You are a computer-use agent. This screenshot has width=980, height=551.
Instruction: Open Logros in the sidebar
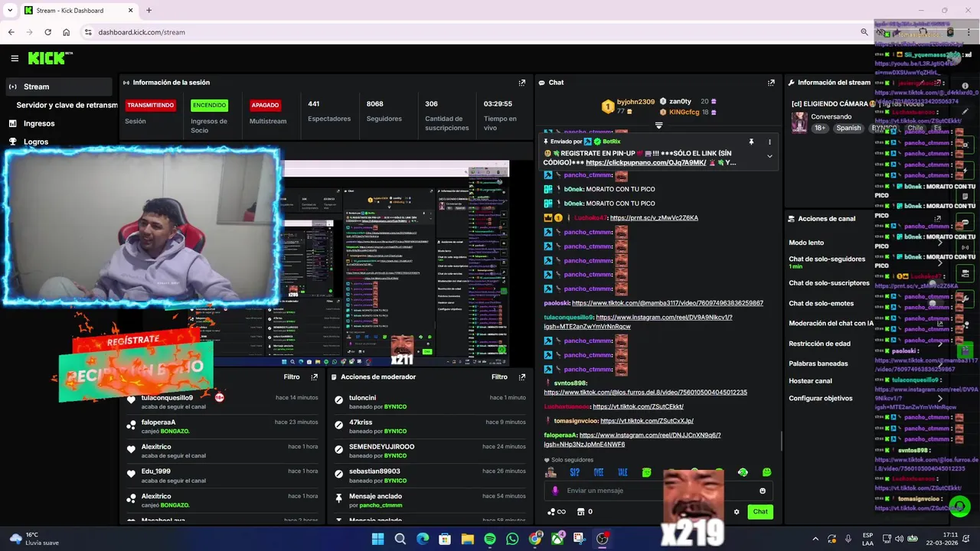pyautogui.click(x=36, y=142)
